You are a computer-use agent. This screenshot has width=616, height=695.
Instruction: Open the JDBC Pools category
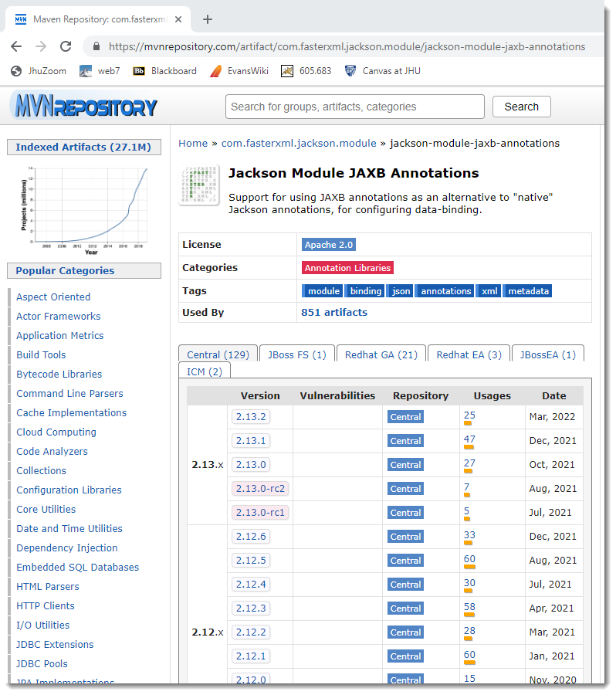42,664
